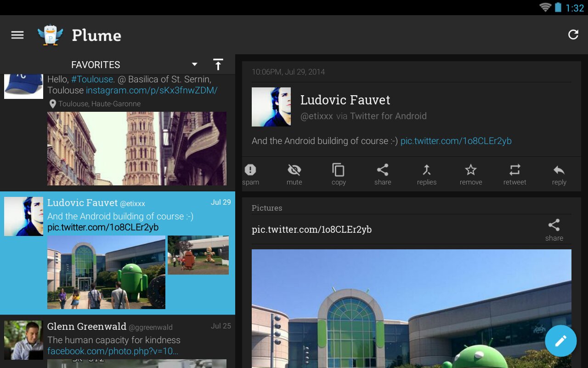The height and width of the screenshot is (368, 588).
Task: Jump to top of timeline arrow
Action: [218, 65]
